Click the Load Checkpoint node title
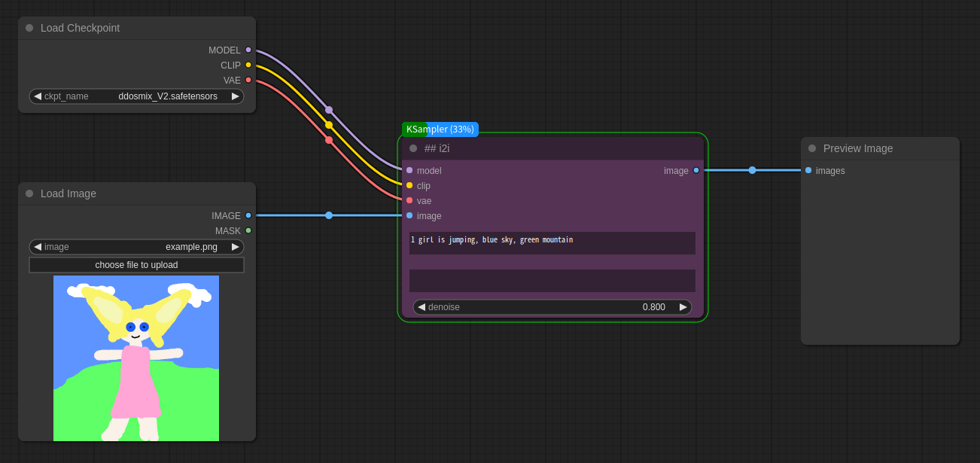The width and height of the screenshot is (980, 463). (80, 28)
